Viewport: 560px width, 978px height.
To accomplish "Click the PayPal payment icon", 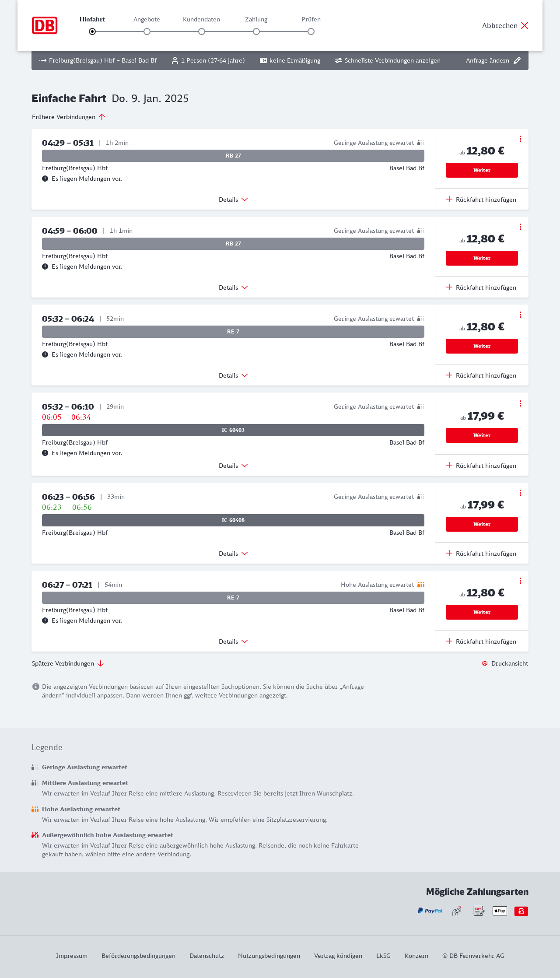I will tap(430, 911).
